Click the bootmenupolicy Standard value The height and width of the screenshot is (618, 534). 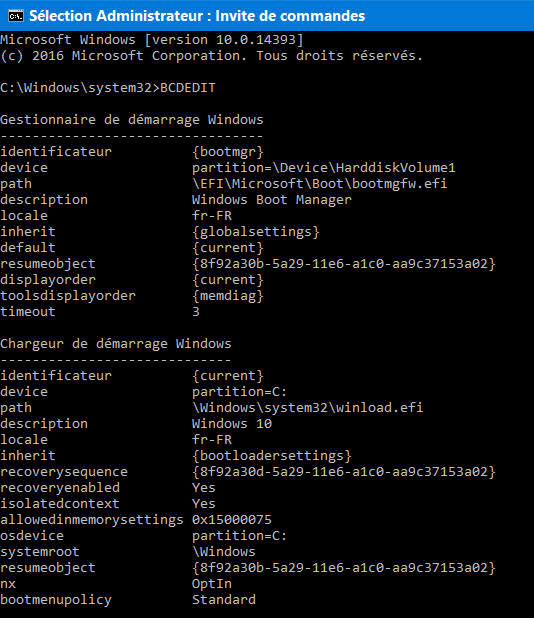[224, 599]
